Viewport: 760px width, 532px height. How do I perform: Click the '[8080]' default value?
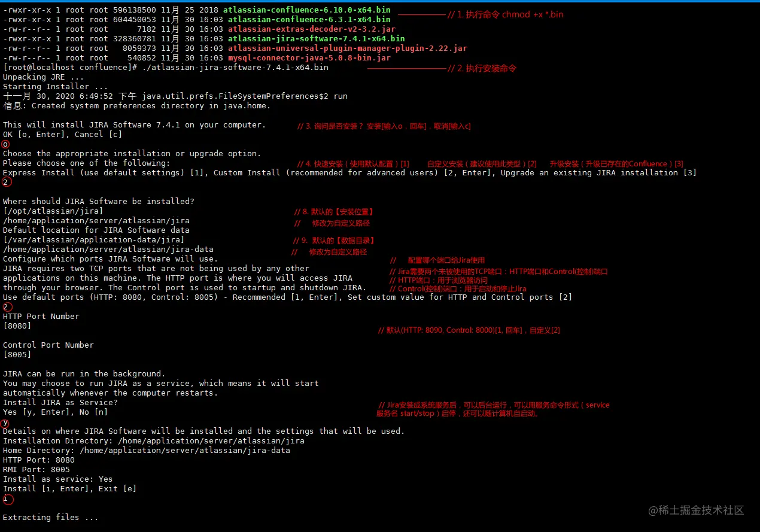pos(17,326)
